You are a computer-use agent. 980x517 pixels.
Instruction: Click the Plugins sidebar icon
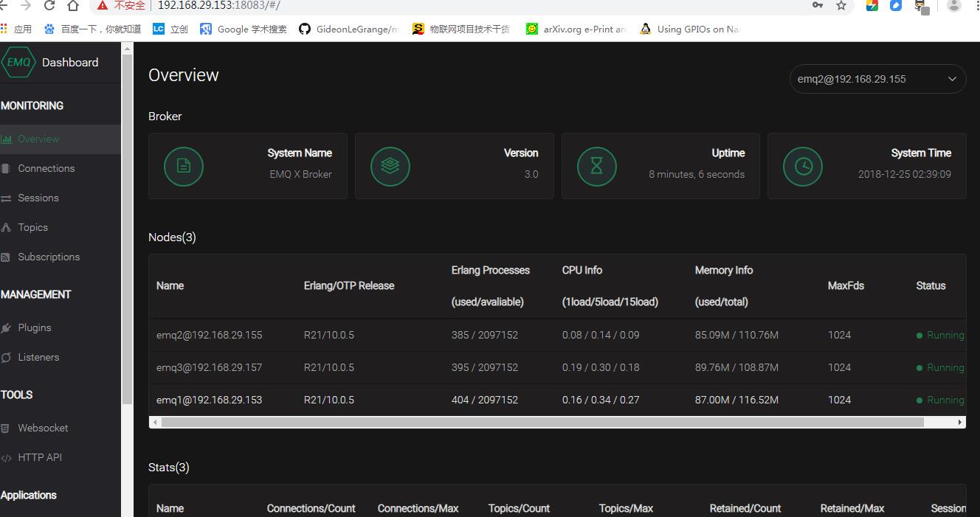6,328
